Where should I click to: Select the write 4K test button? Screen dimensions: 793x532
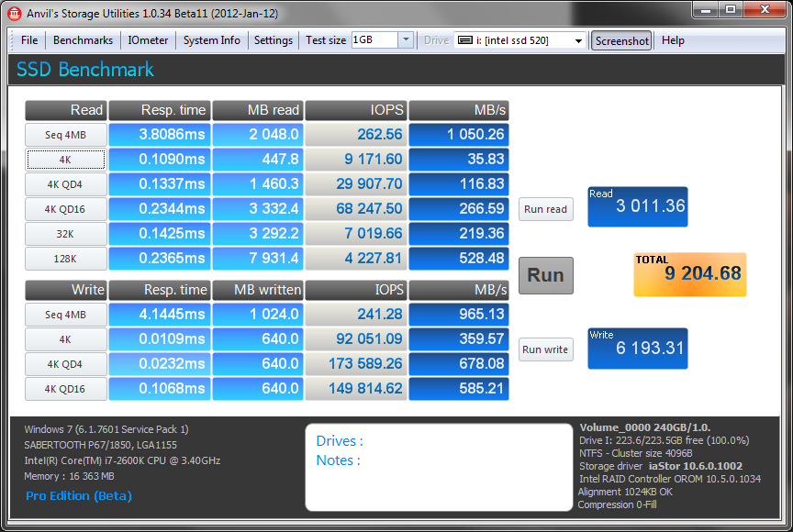click(66, 339)
